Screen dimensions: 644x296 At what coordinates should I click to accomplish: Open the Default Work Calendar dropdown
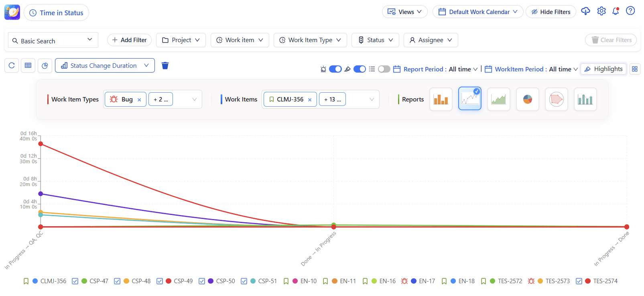coord(478,12)
